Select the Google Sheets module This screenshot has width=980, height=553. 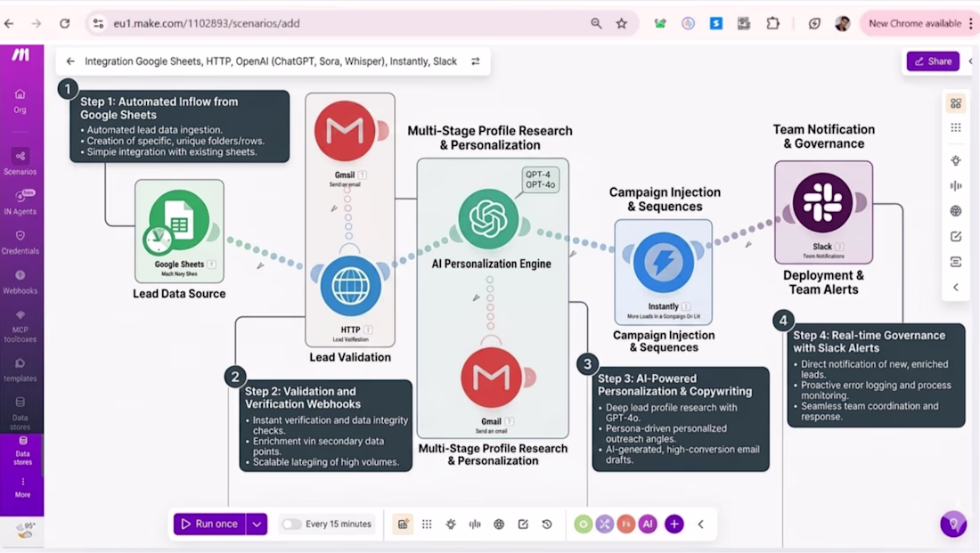179,221
